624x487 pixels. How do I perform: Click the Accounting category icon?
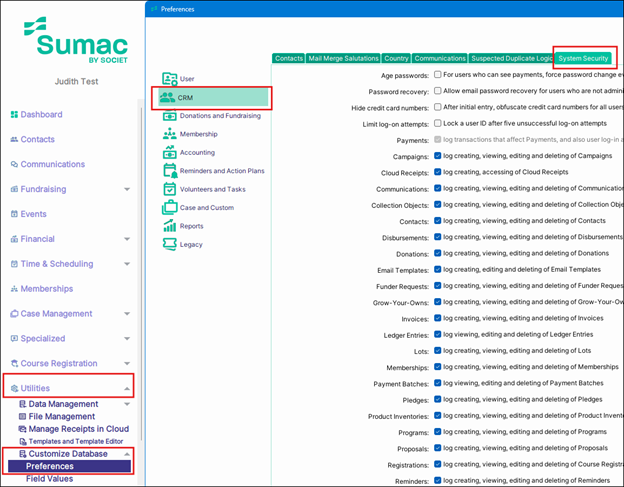[168, 153]
